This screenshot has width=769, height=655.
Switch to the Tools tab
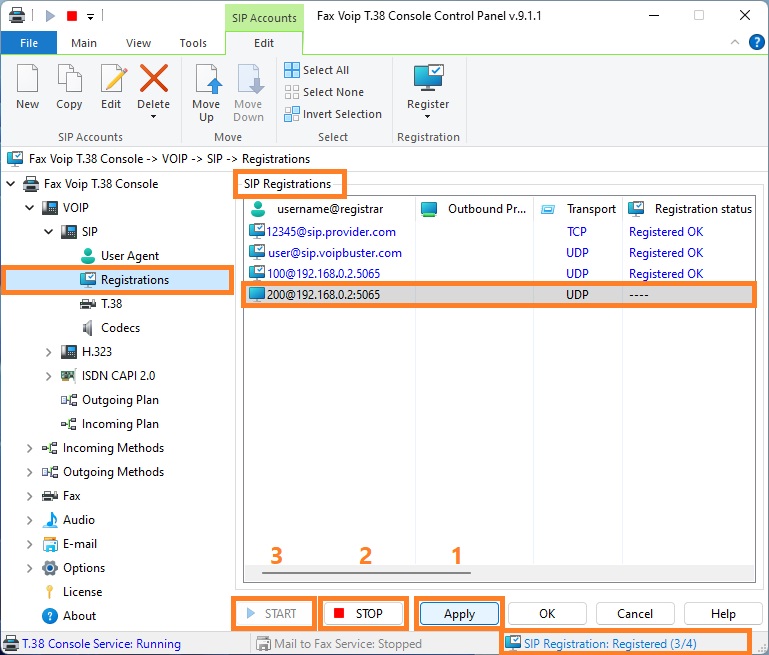point(193,43)
